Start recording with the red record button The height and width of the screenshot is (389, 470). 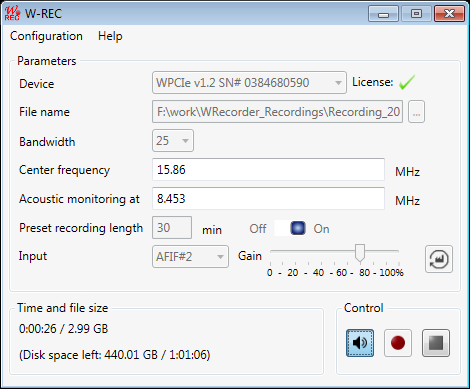(398, 343)
